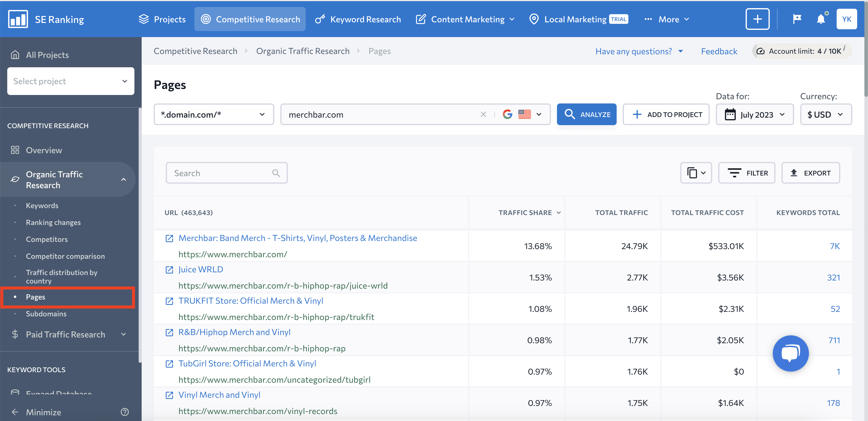The width and height of the screenshot is (868, 421).
Task: Click the SE Ranking logo icon
Action: point(18,19)
